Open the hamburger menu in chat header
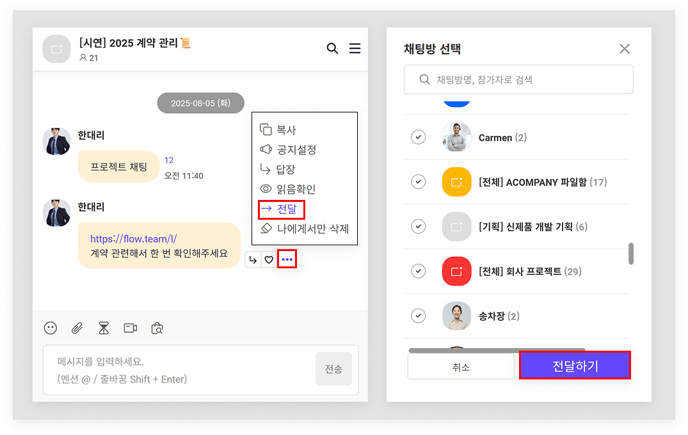This screenshot has height=435, width=688. [x=355, y=48]
